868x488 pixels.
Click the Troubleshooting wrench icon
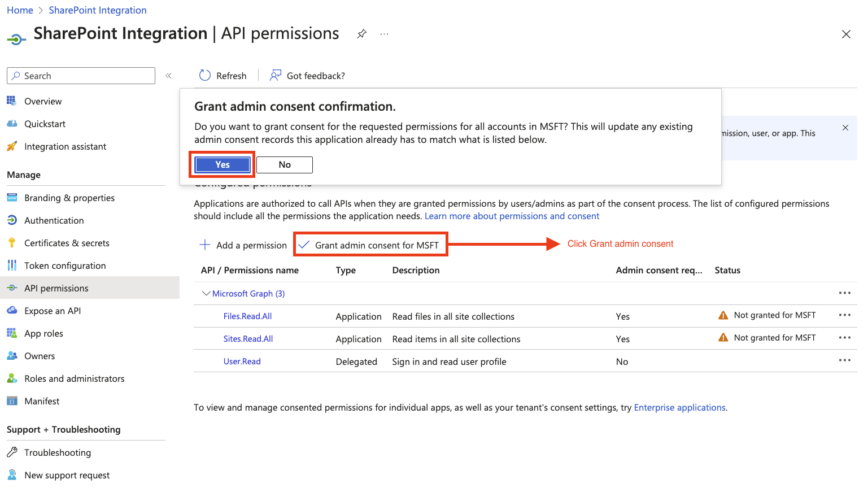click(x=12, y=452)
